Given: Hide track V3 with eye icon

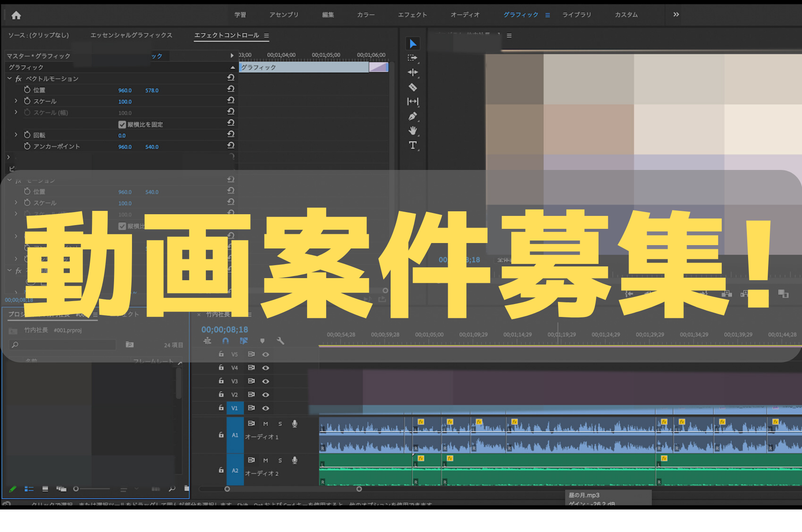Looking at the screenshot, I should [266, 381].
